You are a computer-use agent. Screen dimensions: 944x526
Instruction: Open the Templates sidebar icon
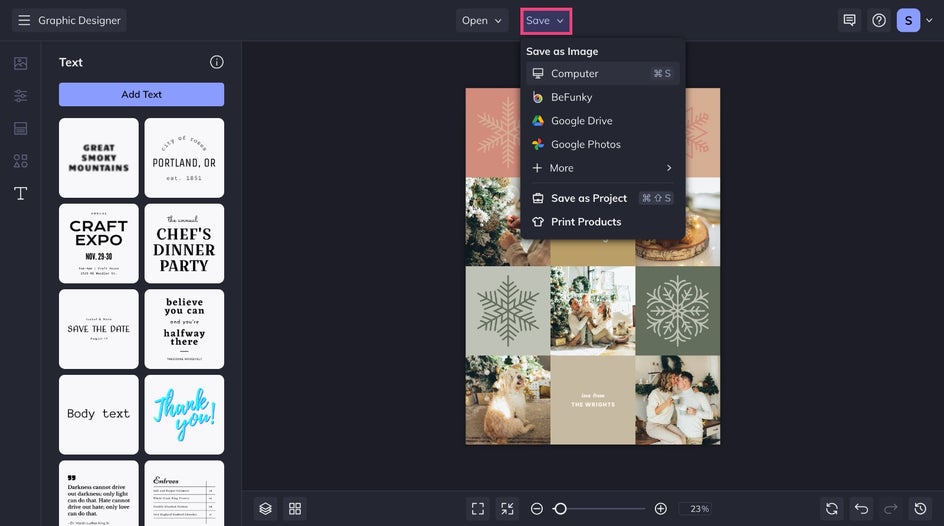pos(20,128)
